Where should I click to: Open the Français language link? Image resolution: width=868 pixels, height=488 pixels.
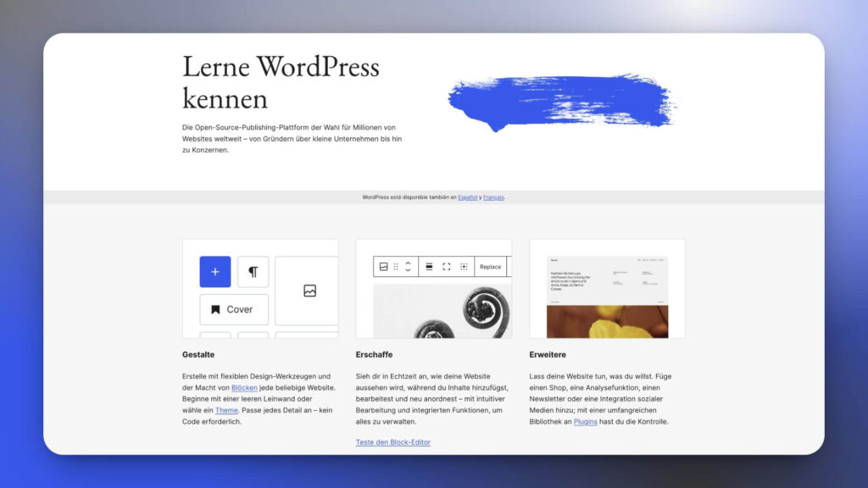(493, 197)
